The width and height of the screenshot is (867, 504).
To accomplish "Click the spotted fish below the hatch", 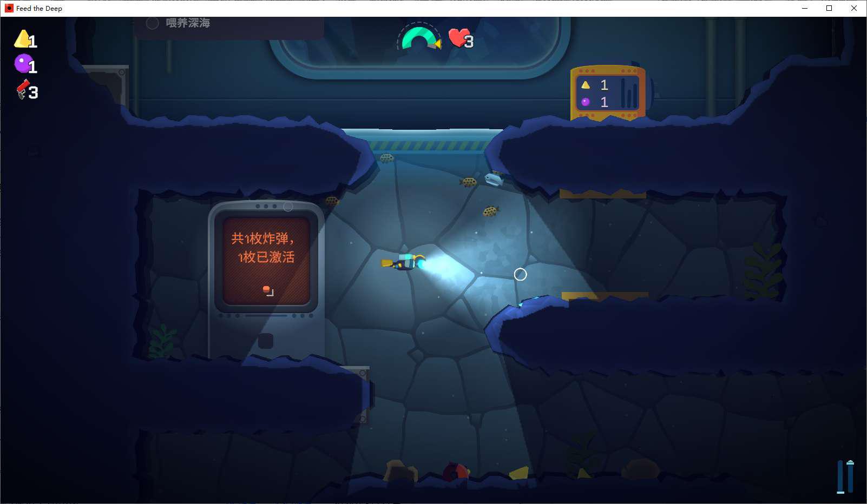I will coord(386,158).
